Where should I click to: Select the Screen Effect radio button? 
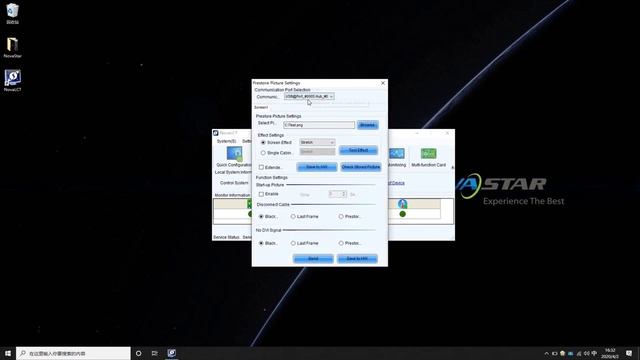coord(263,142)
